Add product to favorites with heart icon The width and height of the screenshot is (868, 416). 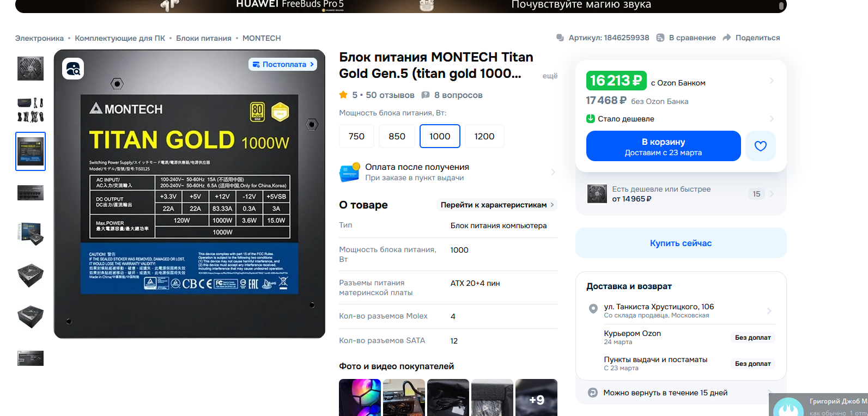click(761, 146)
